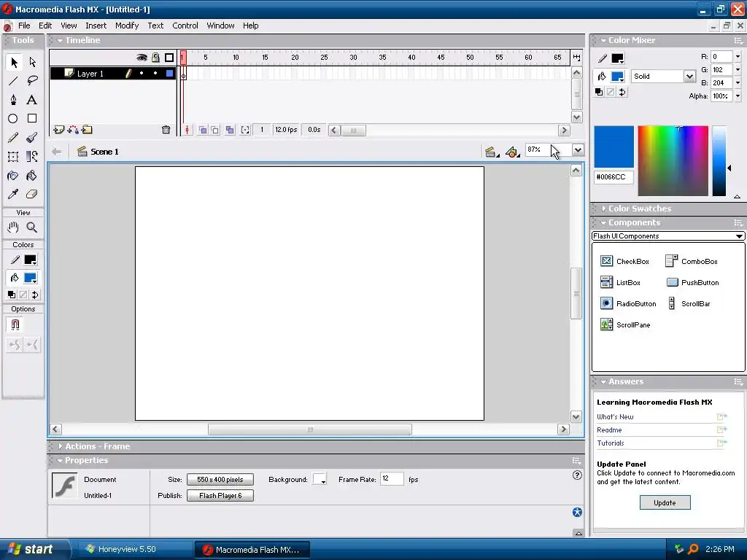747x560 pixels.
Task: Click Show All Layers as Outlines box
Action: pos(169,58)
